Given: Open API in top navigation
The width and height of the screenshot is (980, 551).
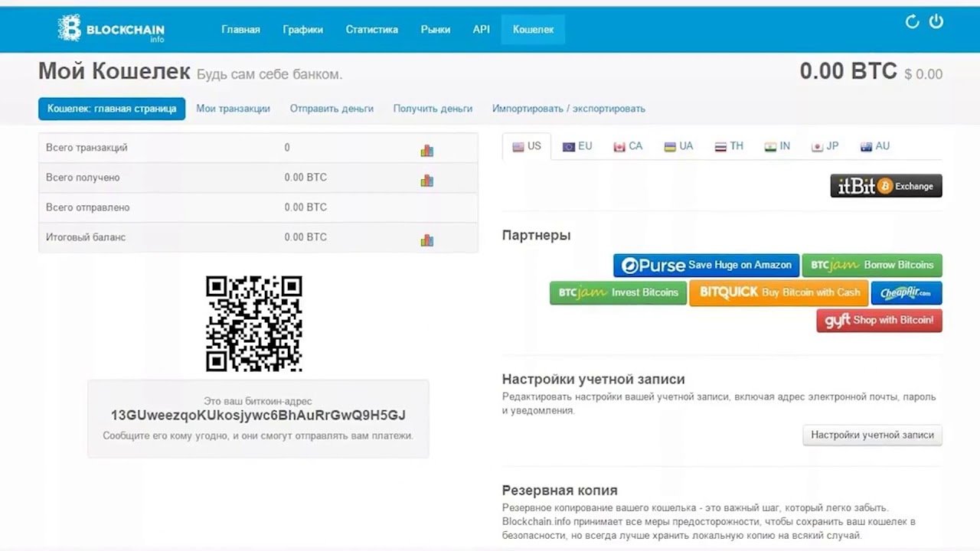Looking at the screenshot, I should (482, 30).
